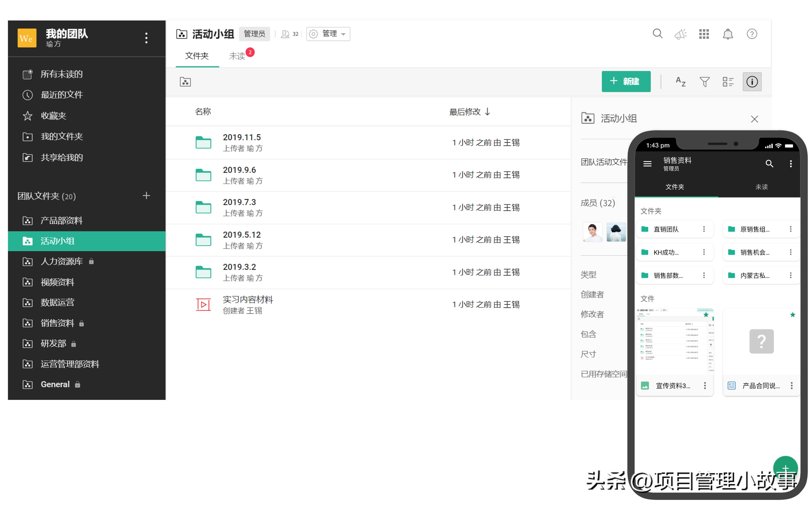Open the phone header overflow menu

pyautogui.click(x=791, y=164)
